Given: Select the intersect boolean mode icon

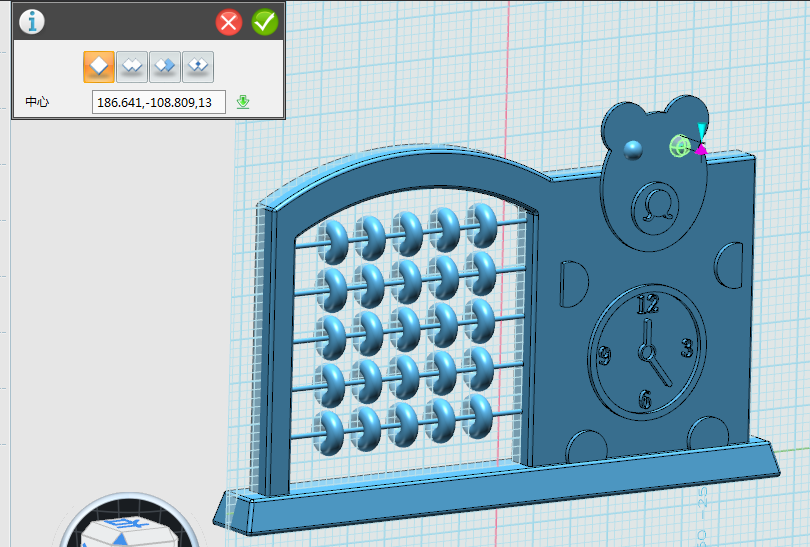Looking at the screenshot, I should (197, 67).
